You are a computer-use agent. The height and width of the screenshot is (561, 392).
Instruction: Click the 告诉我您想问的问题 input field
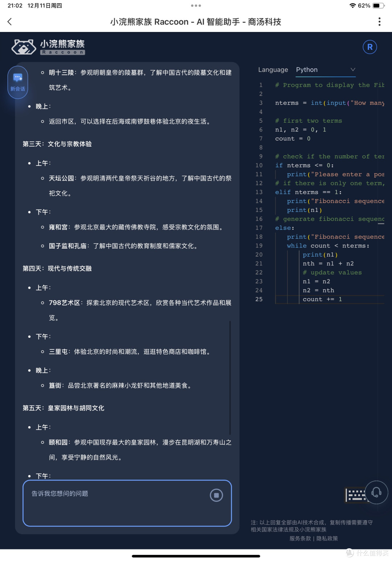click(127, 503)
